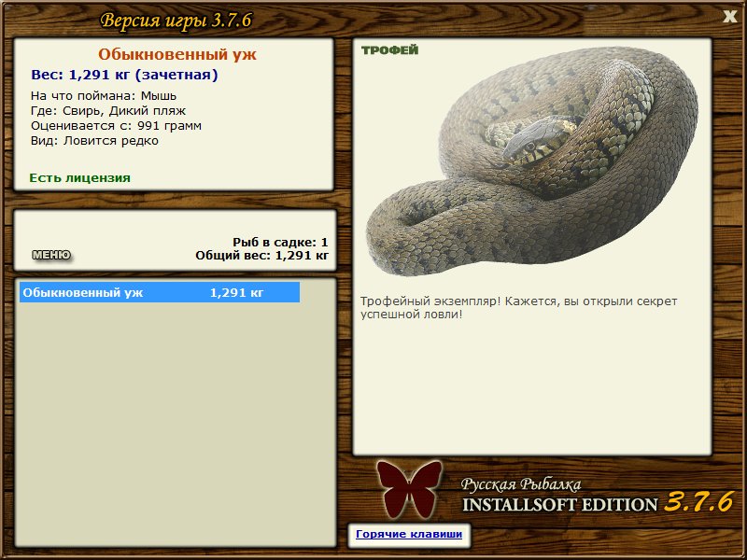
Task: Click the green ТРОФЕЙ label
Action: pos(389,50)
